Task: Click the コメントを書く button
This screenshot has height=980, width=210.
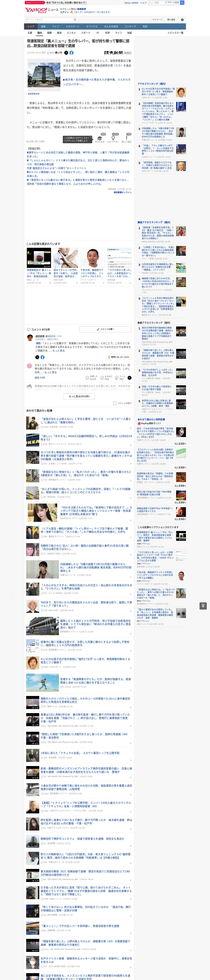Action: pyautogui.click(x=105, y=329)
